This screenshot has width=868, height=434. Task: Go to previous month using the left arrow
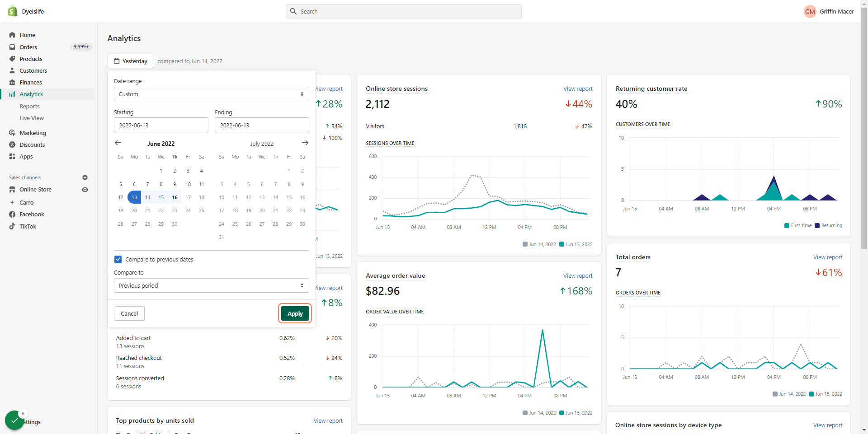click(x=118, y=143)
